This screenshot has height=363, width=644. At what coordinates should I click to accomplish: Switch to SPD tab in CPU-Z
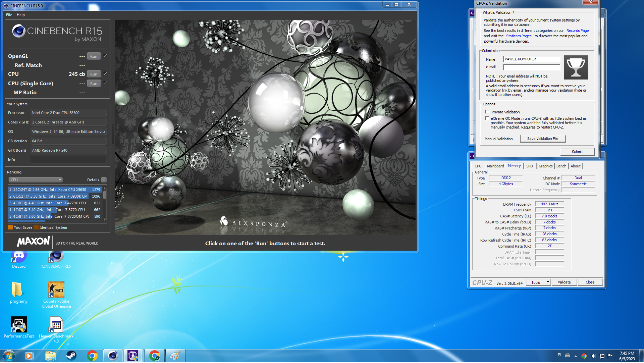[x=530, y=166]
